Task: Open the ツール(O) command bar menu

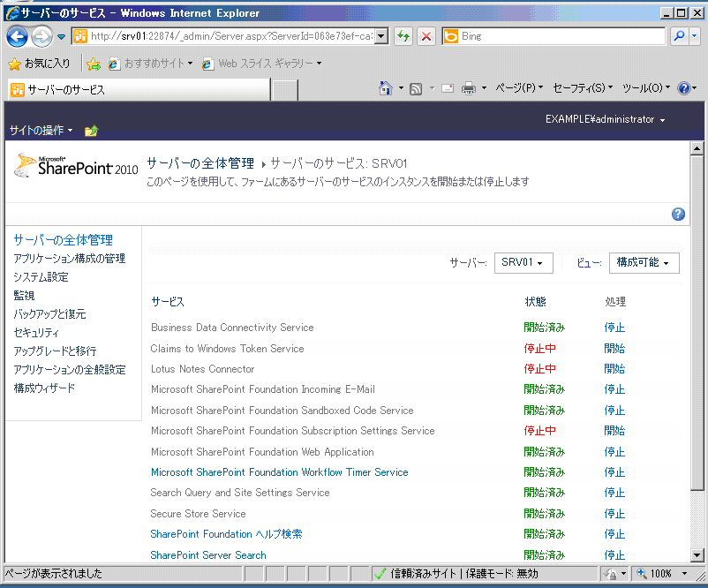Action: pos(645,88)
